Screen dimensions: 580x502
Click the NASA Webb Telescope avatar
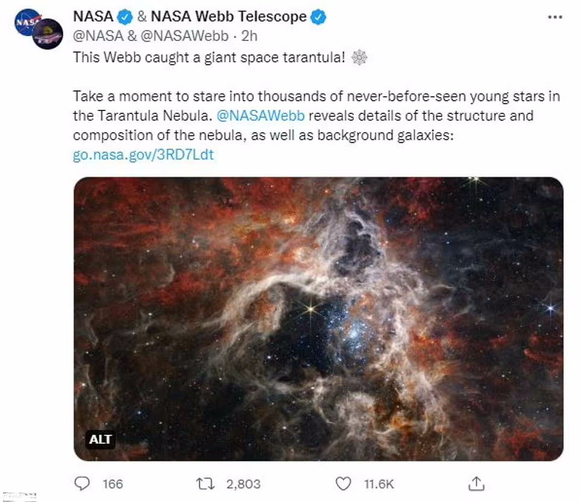point(48,34)
